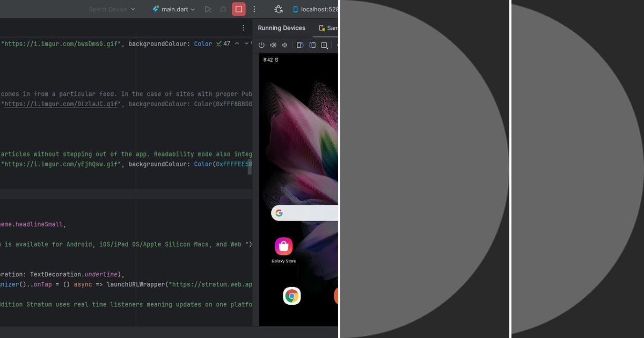
Task: Click the attach Flutter debugger icon
Action: click(x=278, y=9)
